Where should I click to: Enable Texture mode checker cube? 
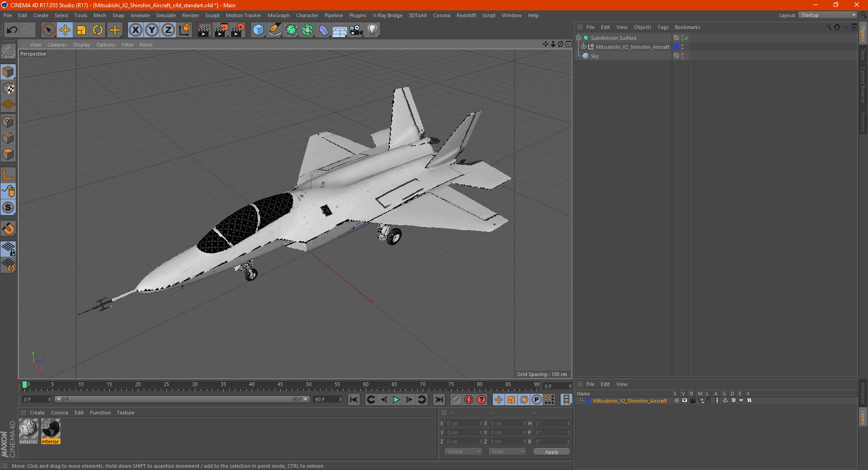pos(8,89)
